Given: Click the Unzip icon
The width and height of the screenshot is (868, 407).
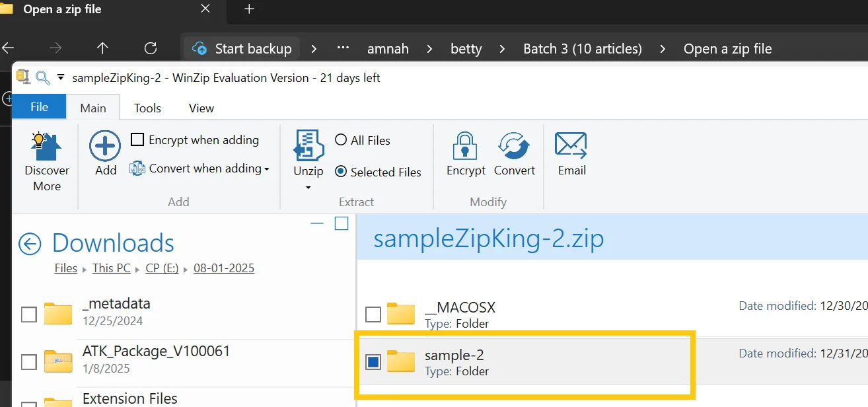Looking at the screenshot, I should coord(308,145).
